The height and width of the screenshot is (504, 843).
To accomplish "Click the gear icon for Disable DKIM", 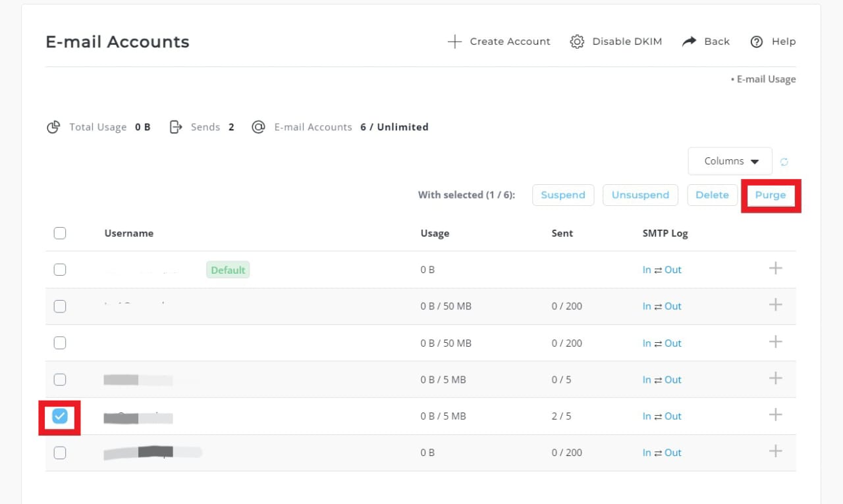I will [577, 41].
